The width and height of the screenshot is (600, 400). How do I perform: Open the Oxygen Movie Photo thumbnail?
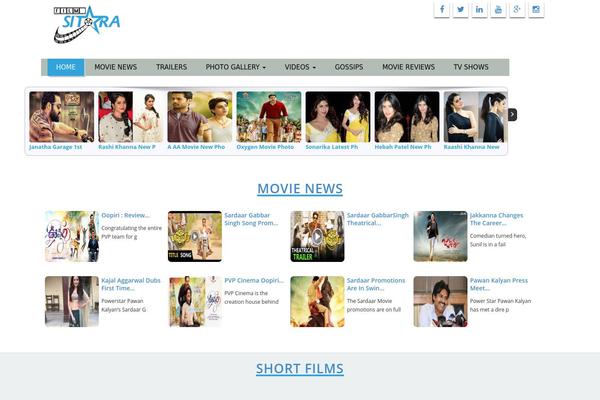coord(269,117)
